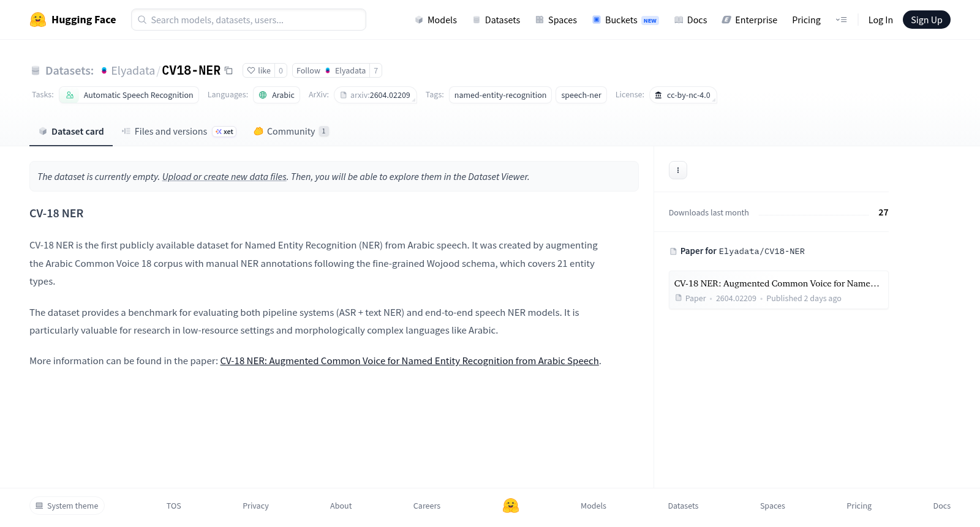Open the three-dot options menu in sidebar
The width and height of the screenshot is (980, 527).
678,170
